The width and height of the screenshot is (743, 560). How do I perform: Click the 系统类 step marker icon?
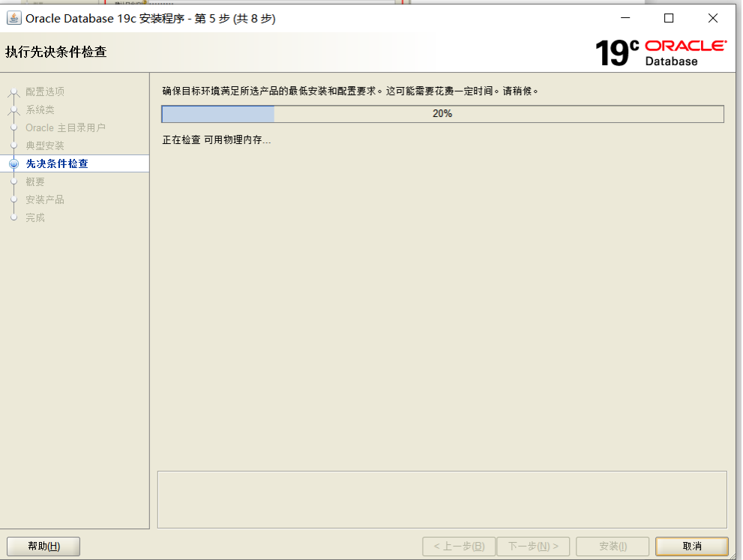13,109
